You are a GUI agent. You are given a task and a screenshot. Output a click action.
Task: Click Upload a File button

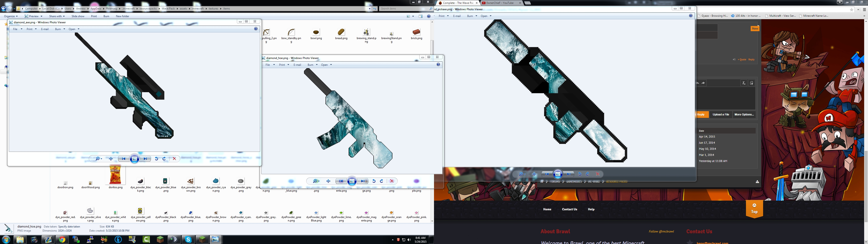721,115
